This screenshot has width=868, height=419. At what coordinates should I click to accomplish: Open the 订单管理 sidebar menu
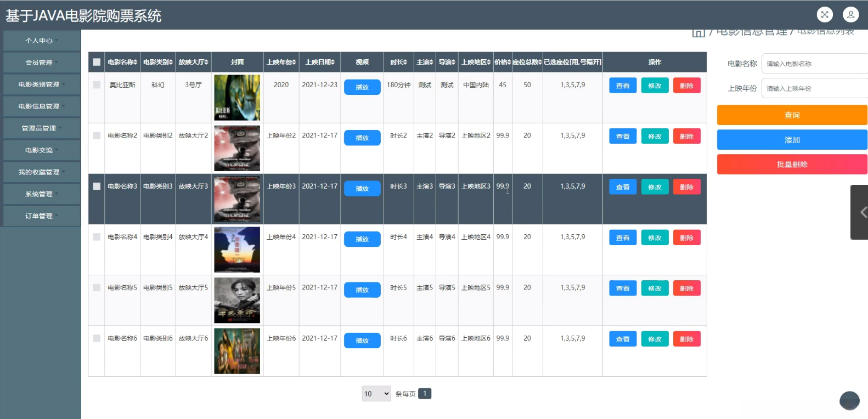click(x=42, y=216)
